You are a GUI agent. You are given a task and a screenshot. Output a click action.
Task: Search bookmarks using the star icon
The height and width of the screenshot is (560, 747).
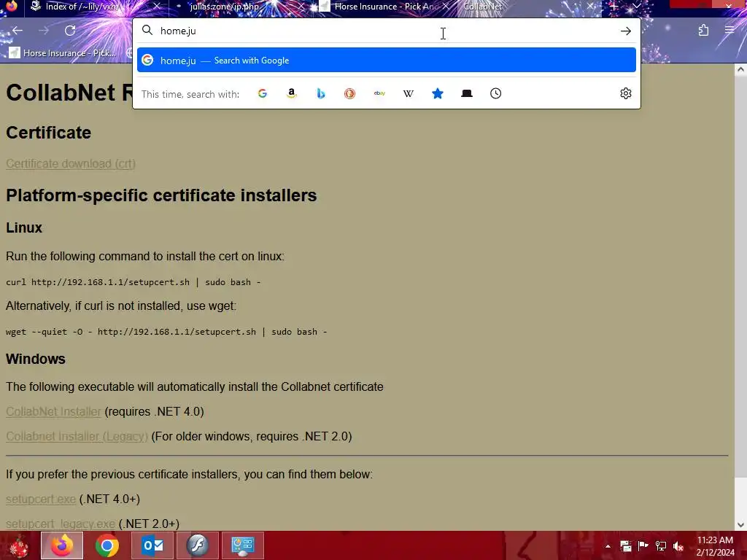tap(438, 94)
